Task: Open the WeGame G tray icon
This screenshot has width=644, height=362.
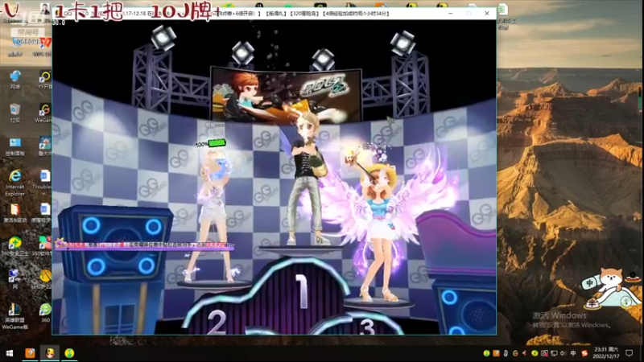Action: [515, 353]
